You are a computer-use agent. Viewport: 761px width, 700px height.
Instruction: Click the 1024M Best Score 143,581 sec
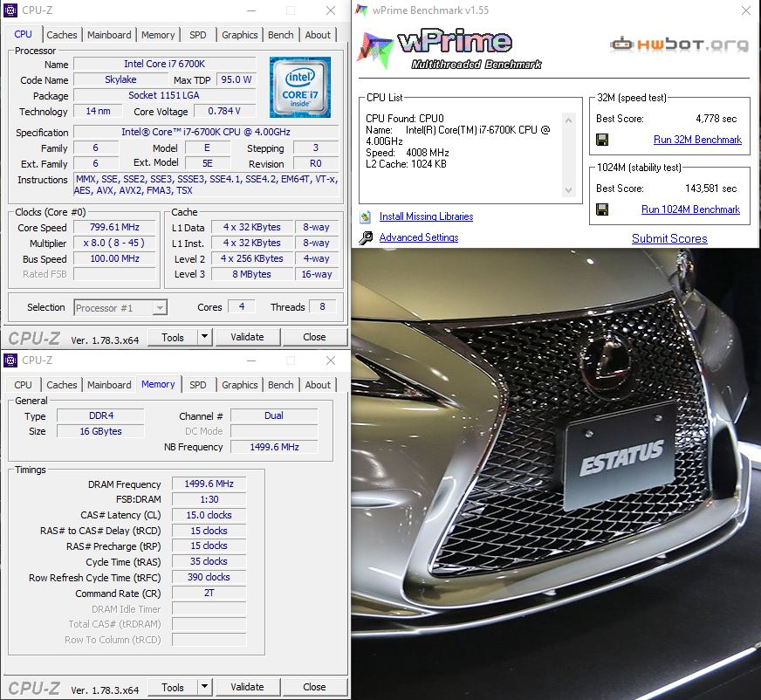pos(710,189)
